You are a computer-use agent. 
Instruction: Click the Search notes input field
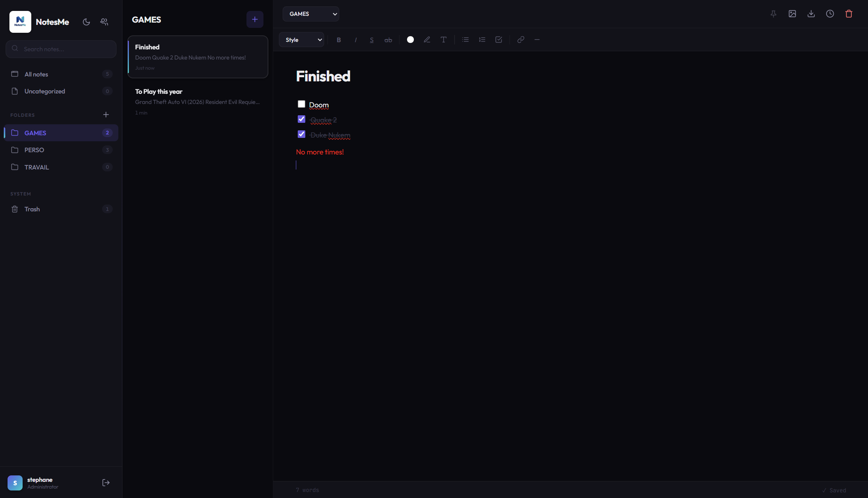coord(61,49)
